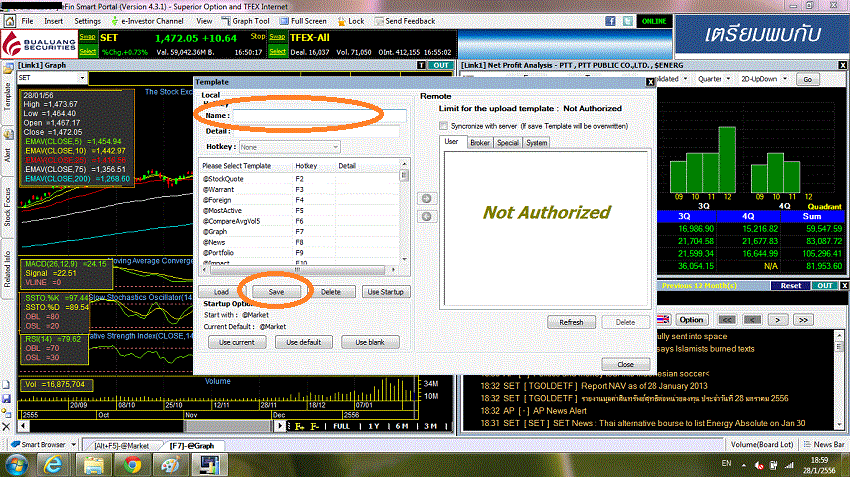
Task: Open the 2D-UpDown chart type dropdown
Action: tap(763, 79)
